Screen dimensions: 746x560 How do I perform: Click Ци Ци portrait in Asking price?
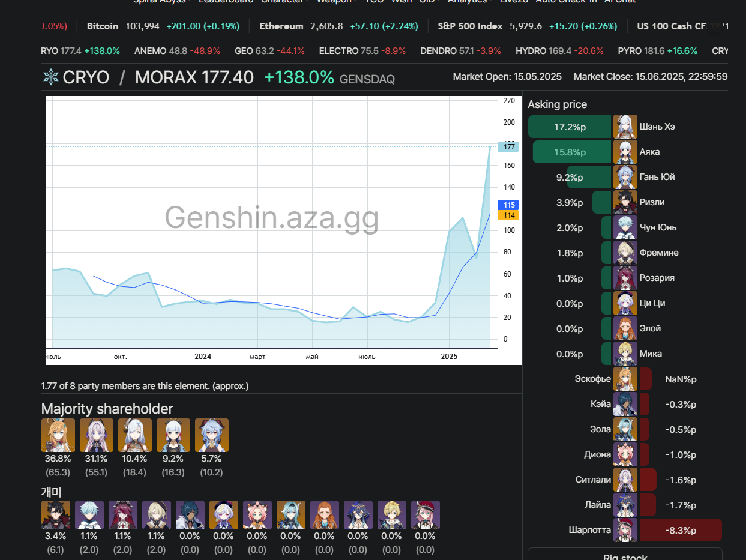coord(625,303)
